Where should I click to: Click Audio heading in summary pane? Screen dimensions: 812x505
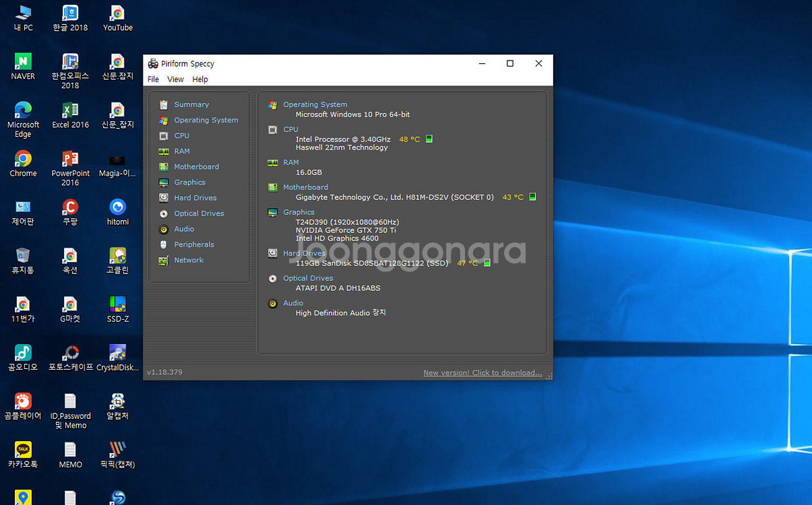click(293, 303)
